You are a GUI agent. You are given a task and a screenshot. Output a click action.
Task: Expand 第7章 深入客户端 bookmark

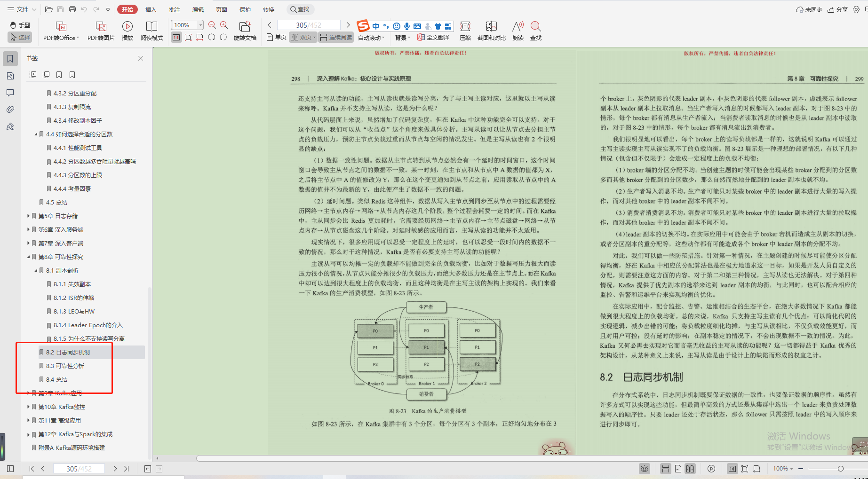[28, 243]
